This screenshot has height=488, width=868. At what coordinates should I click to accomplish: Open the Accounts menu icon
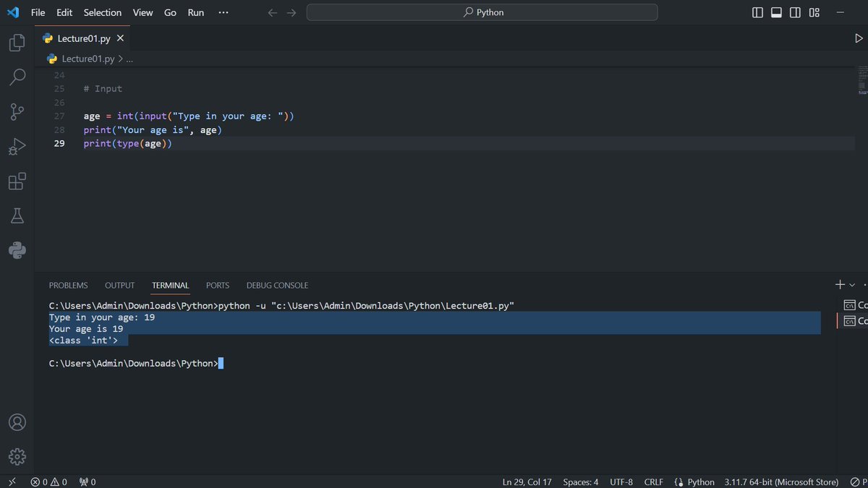click(17, 422)
